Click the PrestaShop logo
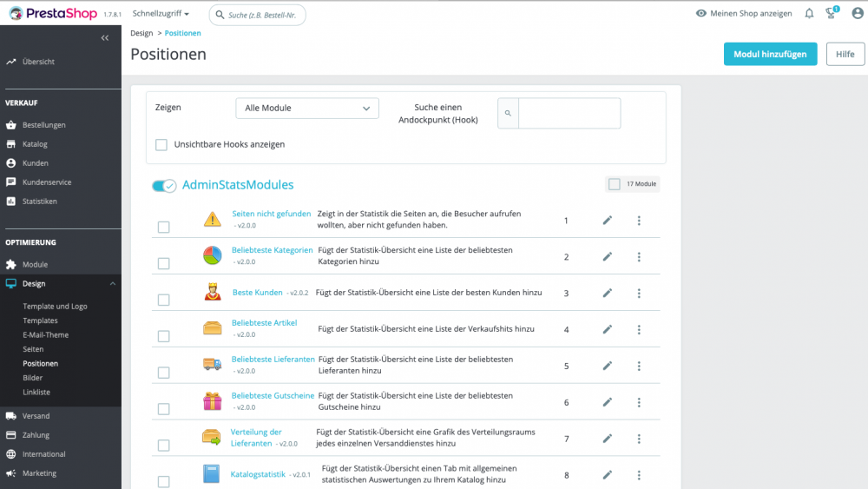The height and width of the screenshot is (489, 868). 53,13
